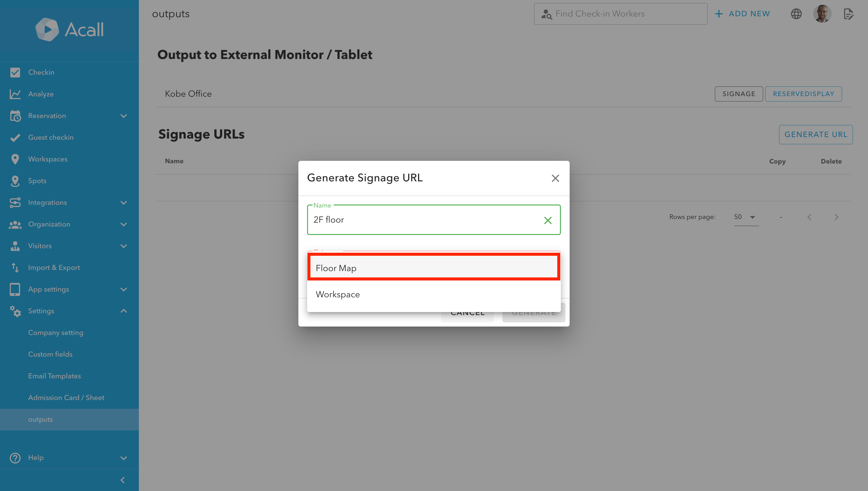Click the Help question mark icon

(x=15, y=458)
